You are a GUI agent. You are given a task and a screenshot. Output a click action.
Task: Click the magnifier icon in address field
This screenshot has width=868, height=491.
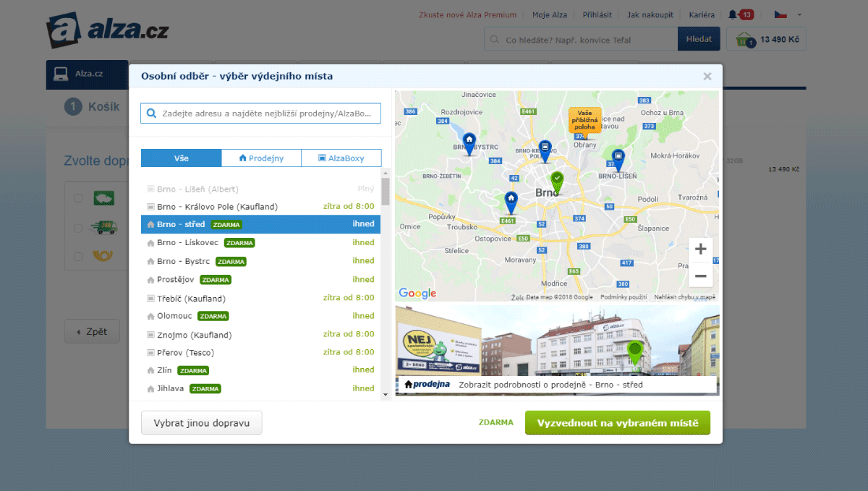click(x=151, y=113)
